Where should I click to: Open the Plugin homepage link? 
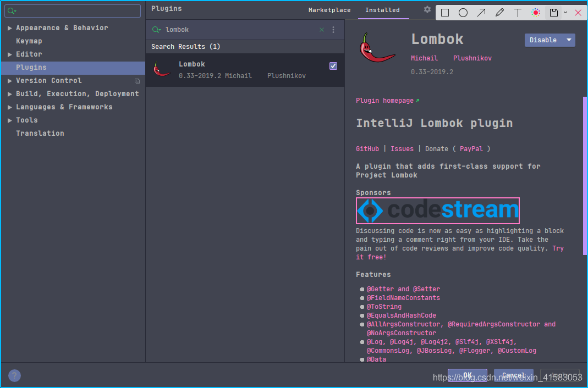[x=387, y=101]
